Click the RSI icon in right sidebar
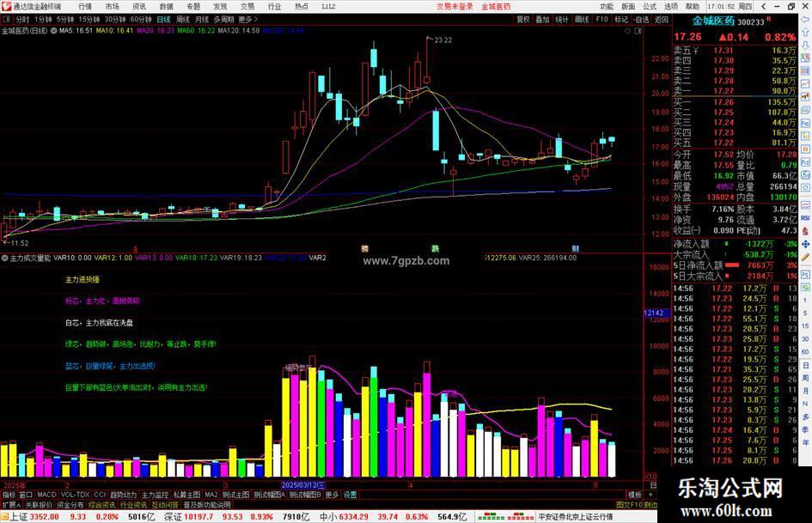Viewport: 812px width, 523px height. point(805,218)
